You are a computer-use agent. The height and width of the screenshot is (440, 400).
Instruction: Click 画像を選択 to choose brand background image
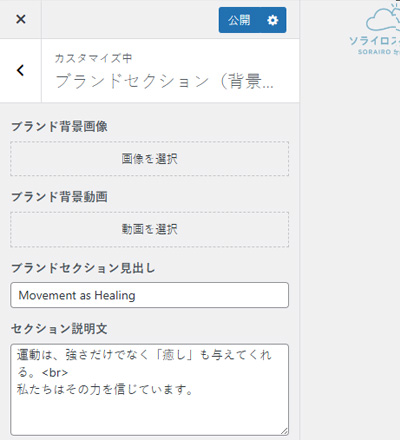point(149,159)
